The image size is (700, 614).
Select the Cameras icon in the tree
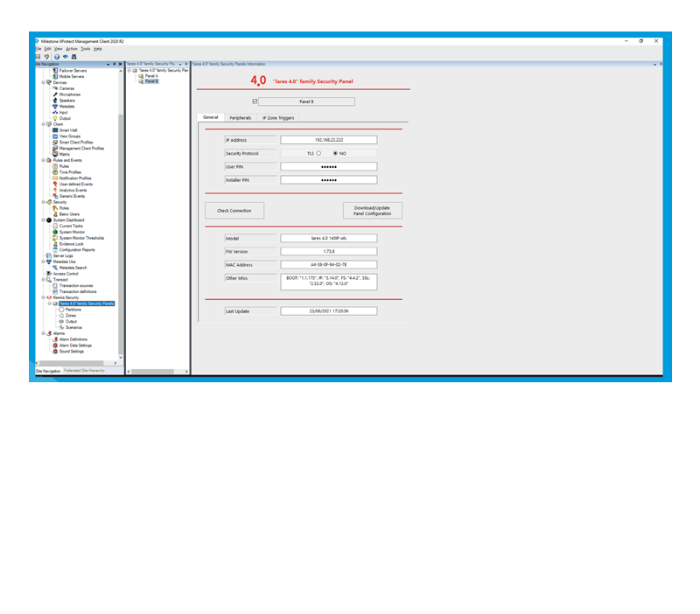click(55, 88)
